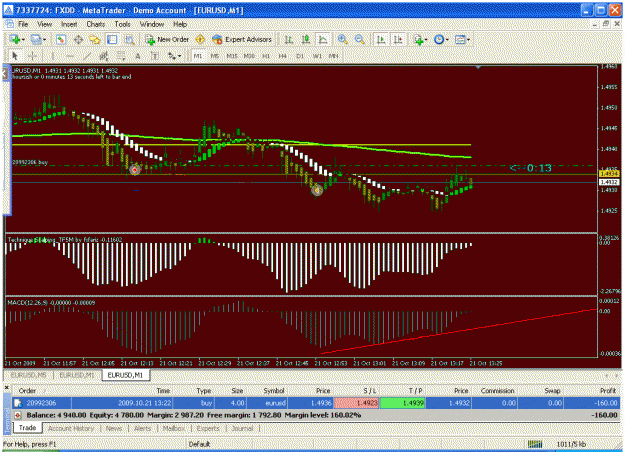Click the balance row icon
Screen dimensions: 625x452
point(18,415)
